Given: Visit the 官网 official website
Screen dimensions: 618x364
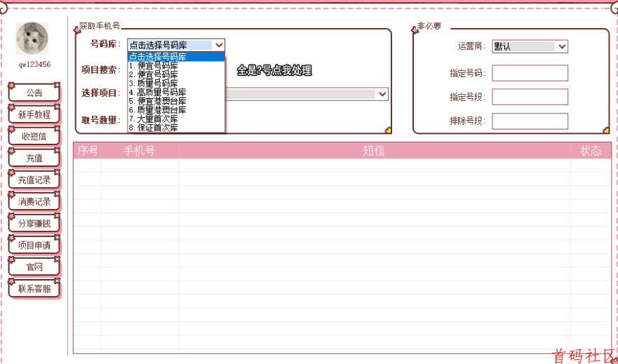Looking at the screenshot, I should 34,267.
